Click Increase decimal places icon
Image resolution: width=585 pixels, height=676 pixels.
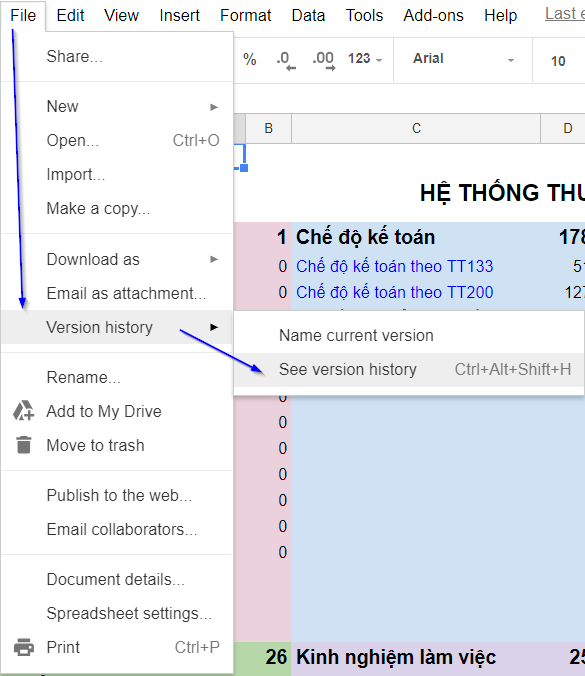324,60
